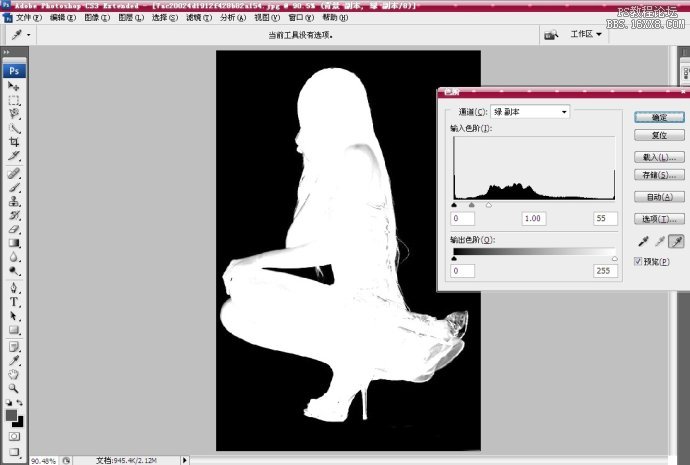Open the tool preset picker arrow
Viewport: 690px width, 465px height.
(29, 34)
